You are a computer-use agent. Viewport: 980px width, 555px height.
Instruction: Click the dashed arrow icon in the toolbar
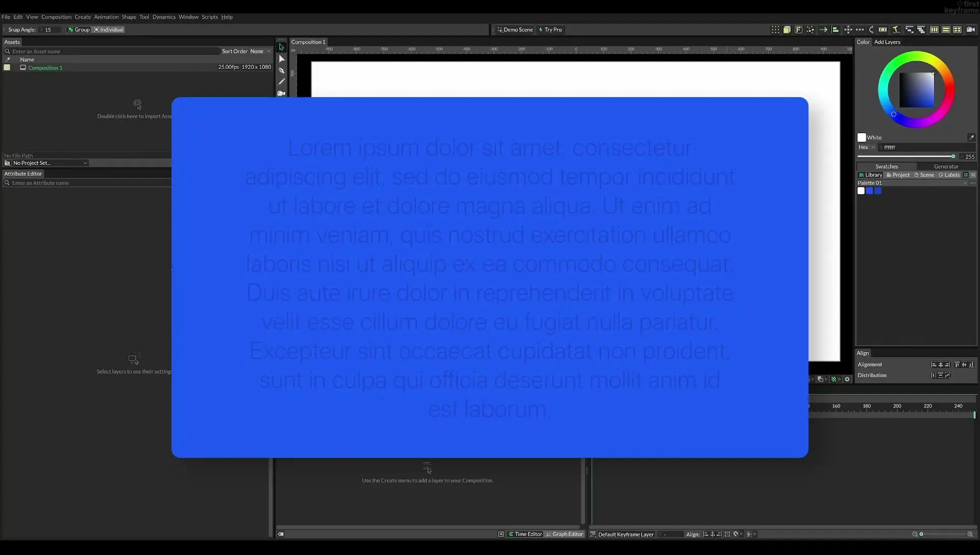click(x=823, y=30)
